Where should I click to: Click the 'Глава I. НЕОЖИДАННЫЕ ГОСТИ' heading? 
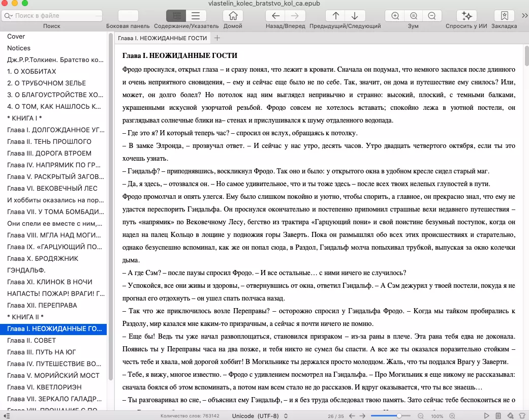click(x=180, y=55)
